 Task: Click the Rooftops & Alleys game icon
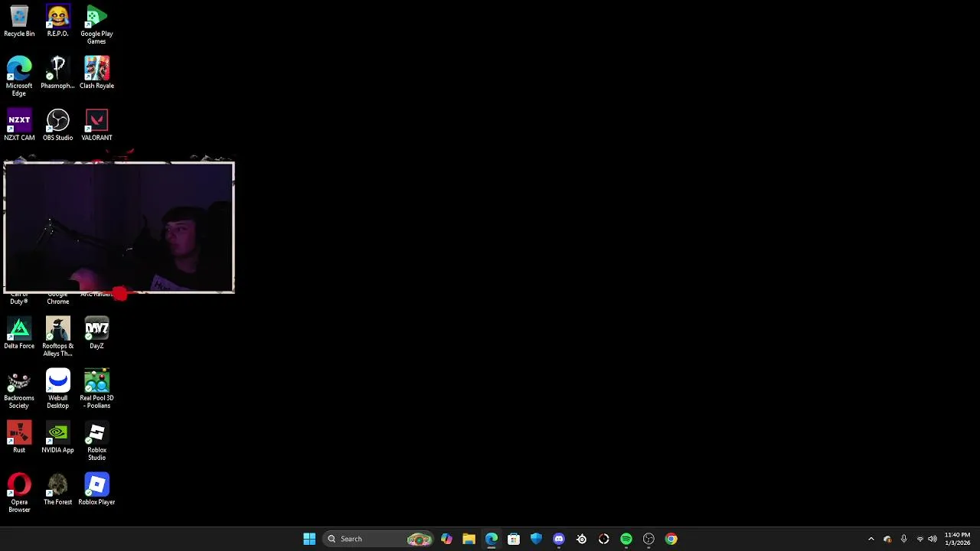(57, 337)
